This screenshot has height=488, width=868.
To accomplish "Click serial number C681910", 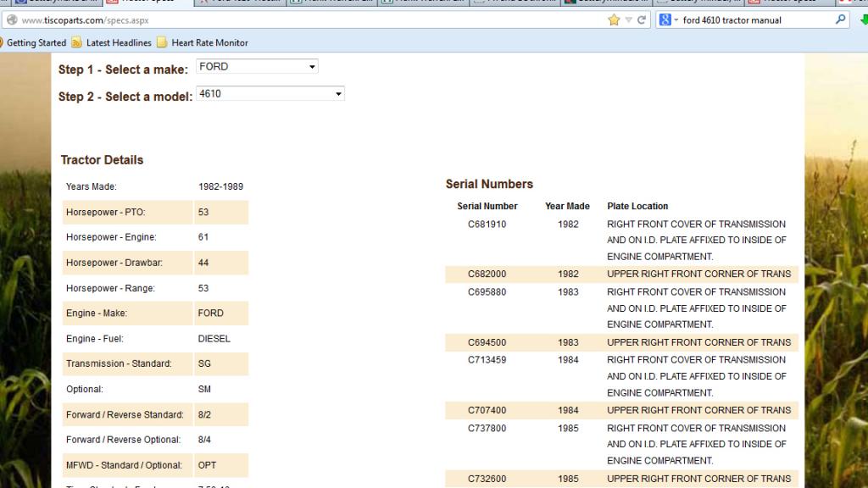I will (x=487, y=224).
